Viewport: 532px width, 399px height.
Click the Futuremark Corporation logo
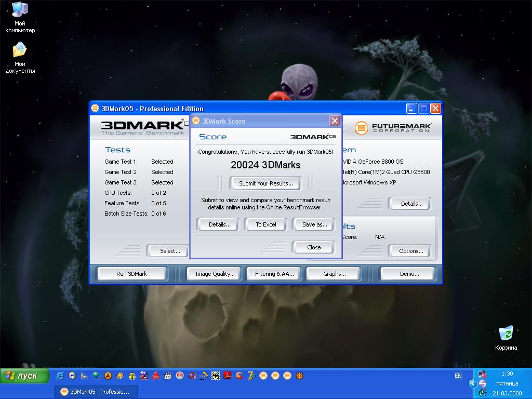393,128
